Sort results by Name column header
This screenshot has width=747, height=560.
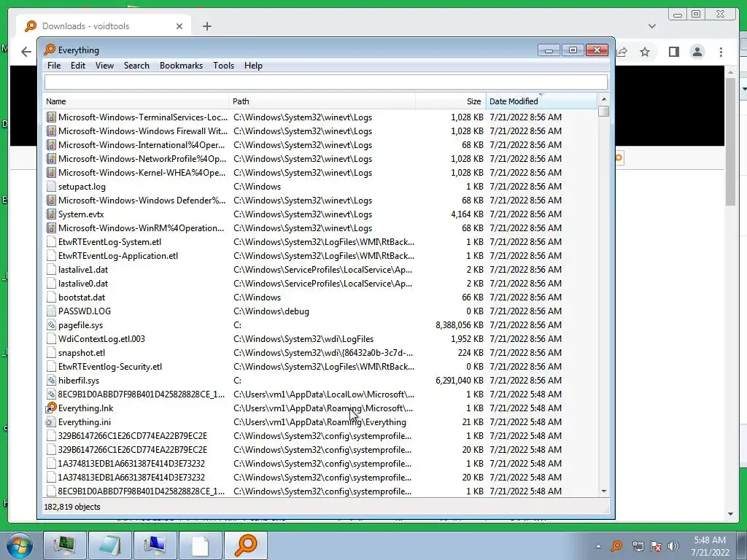136,101
